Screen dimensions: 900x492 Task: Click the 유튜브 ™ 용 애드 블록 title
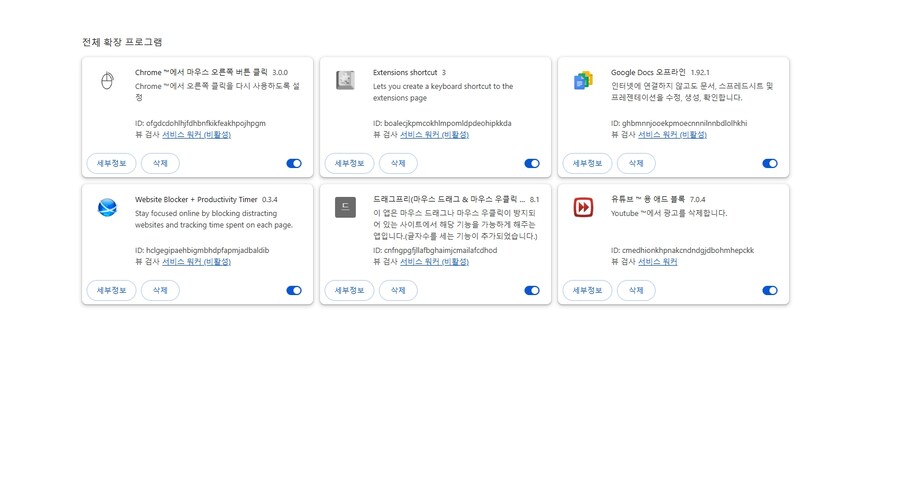point(648,199)
